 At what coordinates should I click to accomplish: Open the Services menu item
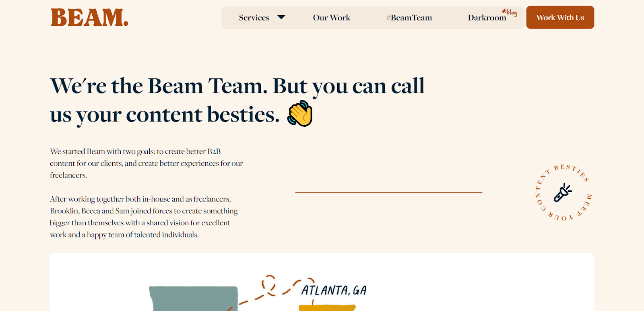(x=254, y=18)
